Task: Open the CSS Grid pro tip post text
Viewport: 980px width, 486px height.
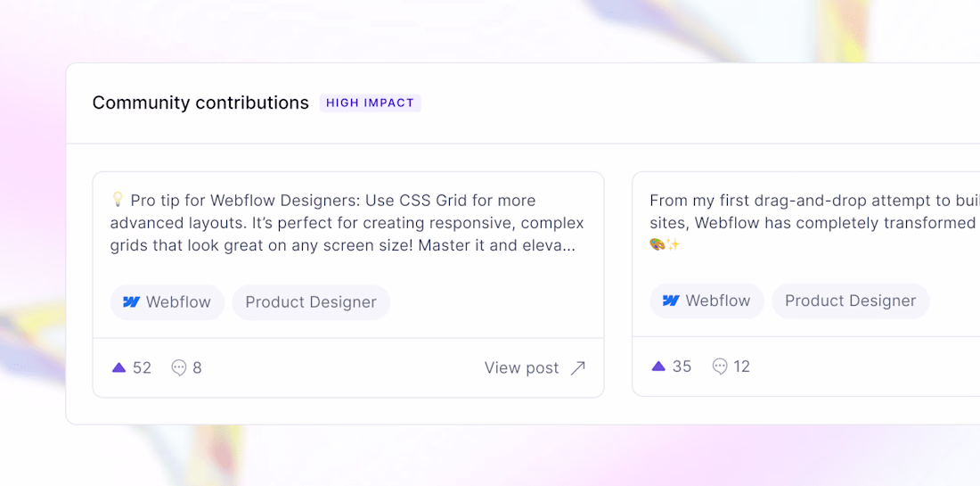Action: (347, 222)
